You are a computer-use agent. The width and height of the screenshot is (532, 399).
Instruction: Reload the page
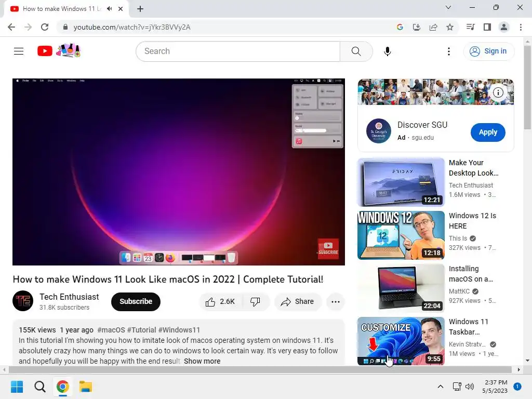pyautogui.click(x=45, y=27)
